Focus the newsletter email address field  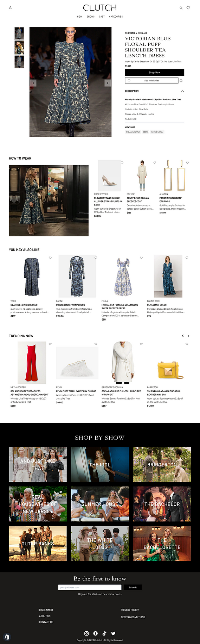(x=90, y=587)
